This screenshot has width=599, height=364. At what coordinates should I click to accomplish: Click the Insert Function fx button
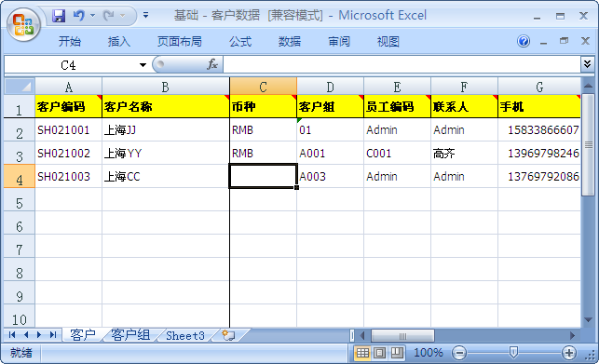click(x=212, y=64)
